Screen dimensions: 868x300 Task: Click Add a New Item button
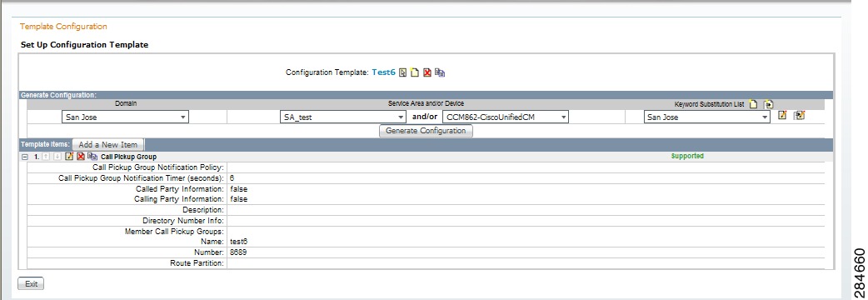108,144
